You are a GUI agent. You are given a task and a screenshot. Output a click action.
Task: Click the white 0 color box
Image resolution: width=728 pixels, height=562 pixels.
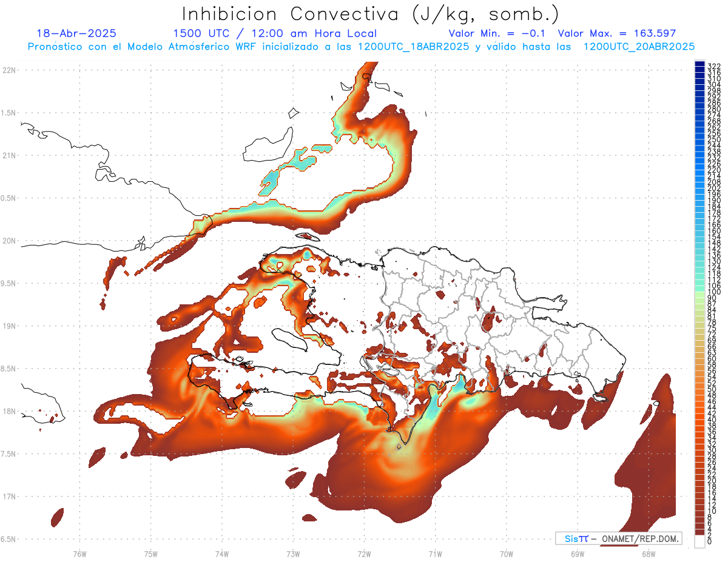(x=699, y=542)
